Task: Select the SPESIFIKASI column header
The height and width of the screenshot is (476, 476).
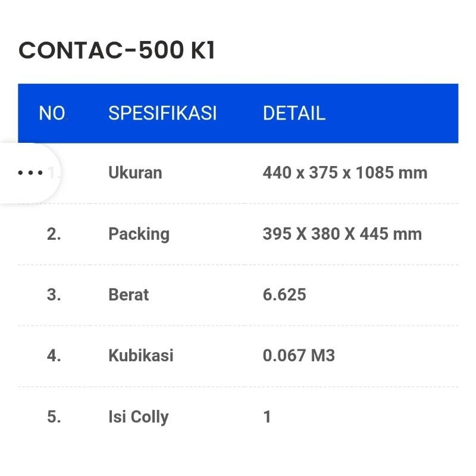Action: [162, 113]
